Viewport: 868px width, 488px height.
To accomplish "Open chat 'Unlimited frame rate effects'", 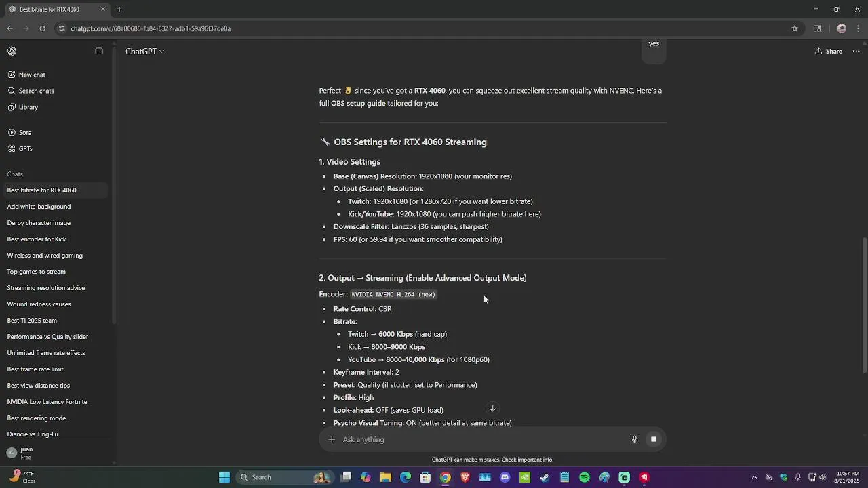I will click(54, 353).
